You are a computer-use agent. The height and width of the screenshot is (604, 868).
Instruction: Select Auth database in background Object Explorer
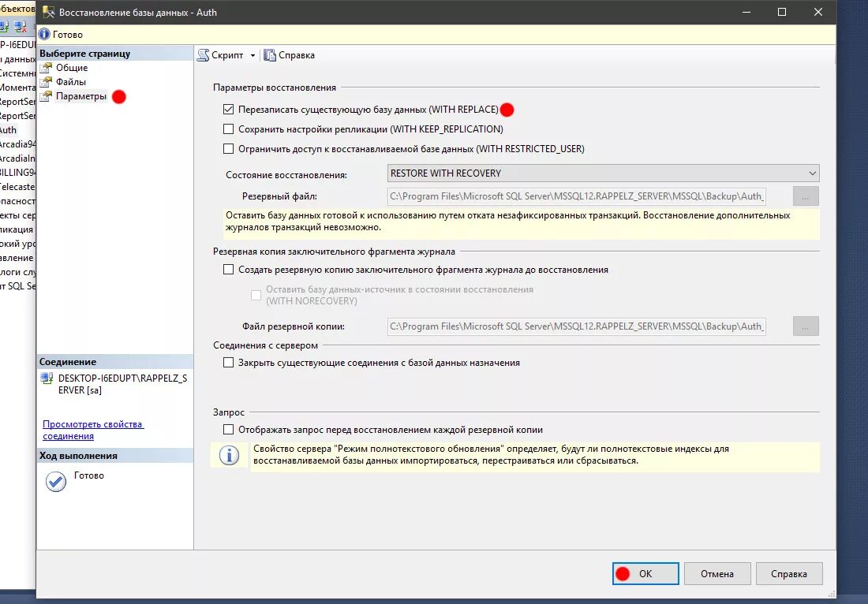(9, 130)
